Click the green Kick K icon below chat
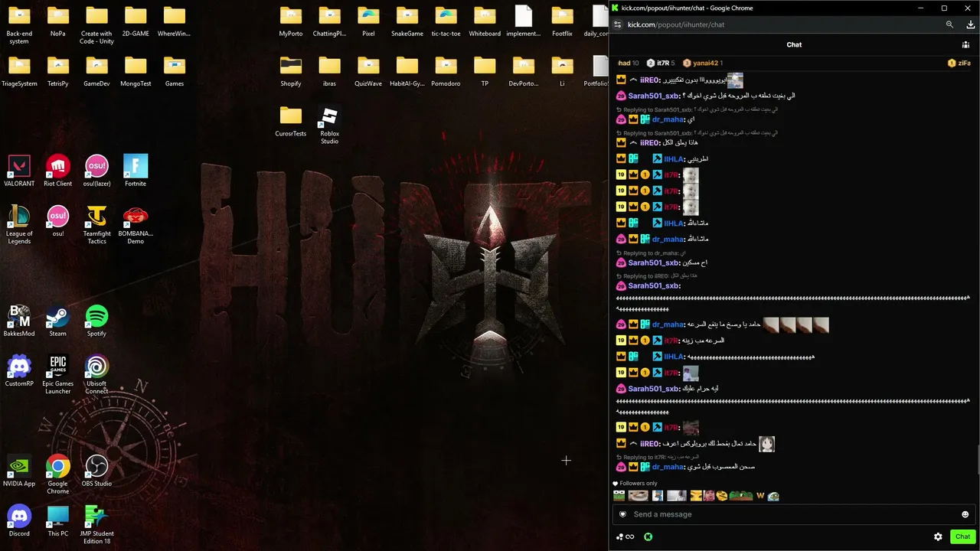Viewport: 980px width, 551px height. pos(648,536)
